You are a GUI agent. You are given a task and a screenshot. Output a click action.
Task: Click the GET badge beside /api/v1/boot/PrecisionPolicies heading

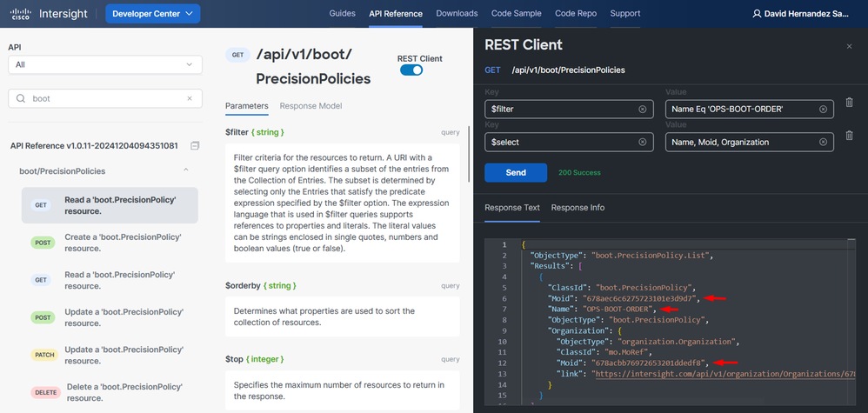[x=237, y=55]
